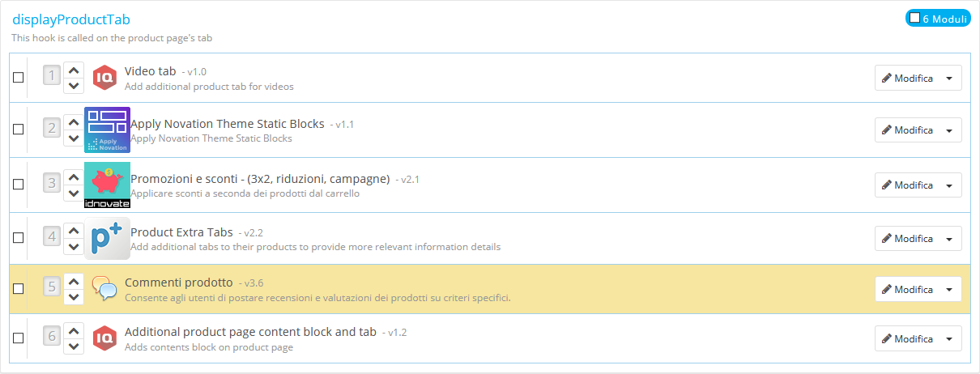The width and height of the screenshot is (980, 374).
Task: Click Modifica for Apply Novation Theme Static Blocks
Action: 907,130
